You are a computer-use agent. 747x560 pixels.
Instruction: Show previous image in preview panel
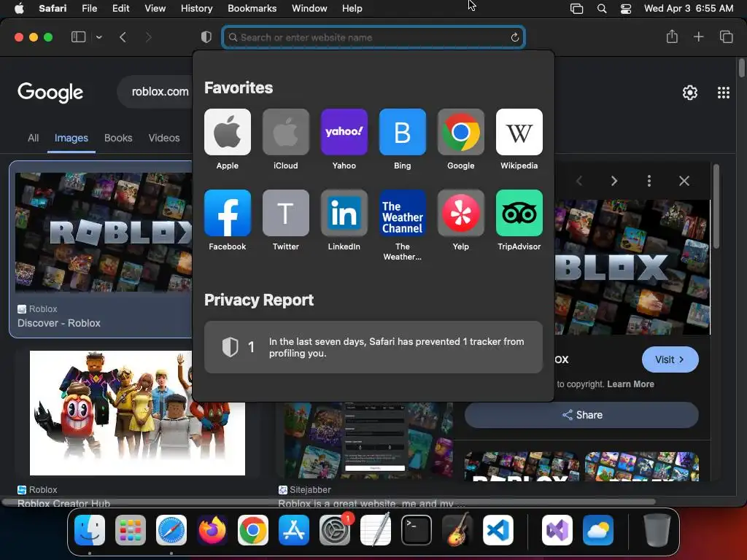tap(579, 181)
